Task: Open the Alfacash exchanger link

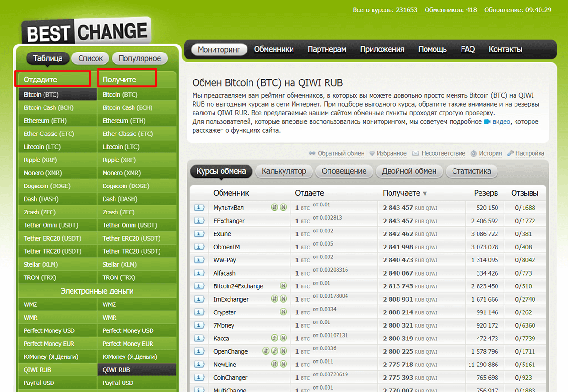Action: coord(224,273)
